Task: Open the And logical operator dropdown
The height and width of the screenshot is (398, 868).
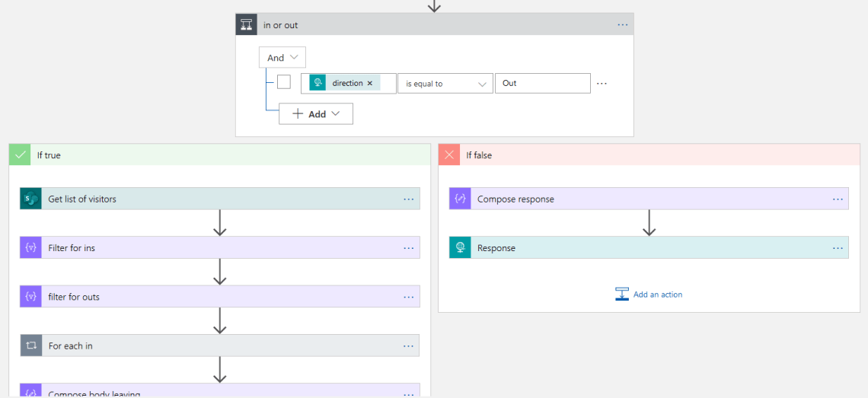Action: pos(282,58)
